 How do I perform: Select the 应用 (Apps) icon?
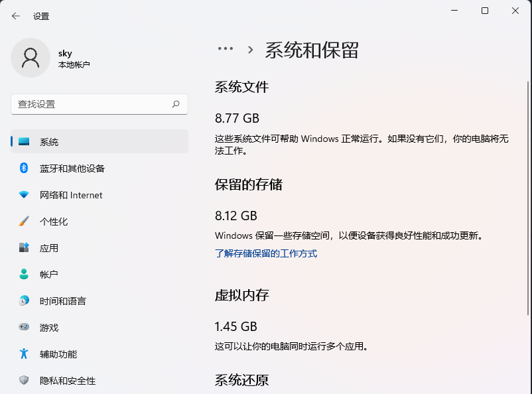[x=23, y=248]
